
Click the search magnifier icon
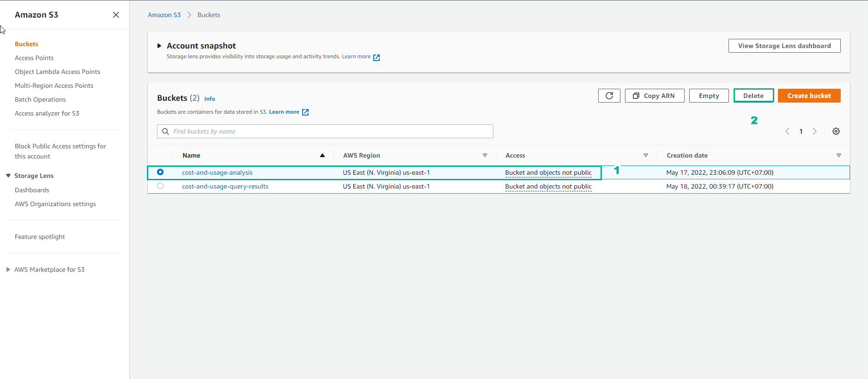tap(165, 131)
